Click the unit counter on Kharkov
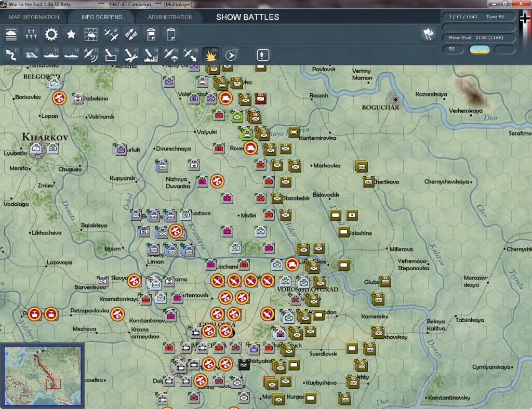This screenshot has width=532, height=409. [x=36, y=148]
